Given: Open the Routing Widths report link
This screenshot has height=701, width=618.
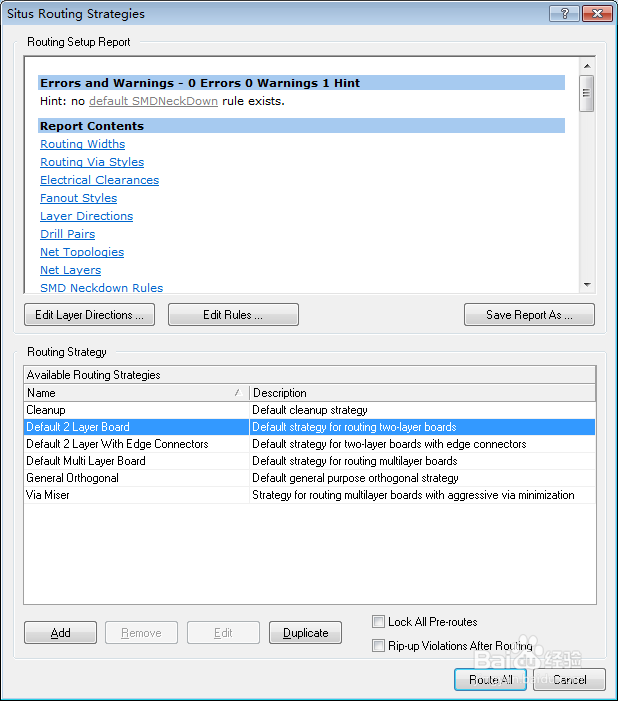Looking at the screenshot, I should click(83, 144).
